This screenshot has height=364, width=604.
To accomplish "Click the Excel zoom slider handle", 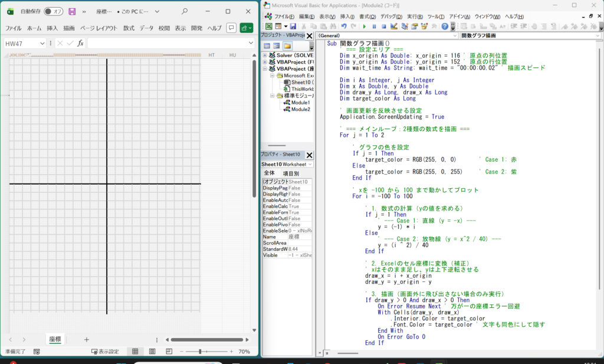I will click(200, 352).
